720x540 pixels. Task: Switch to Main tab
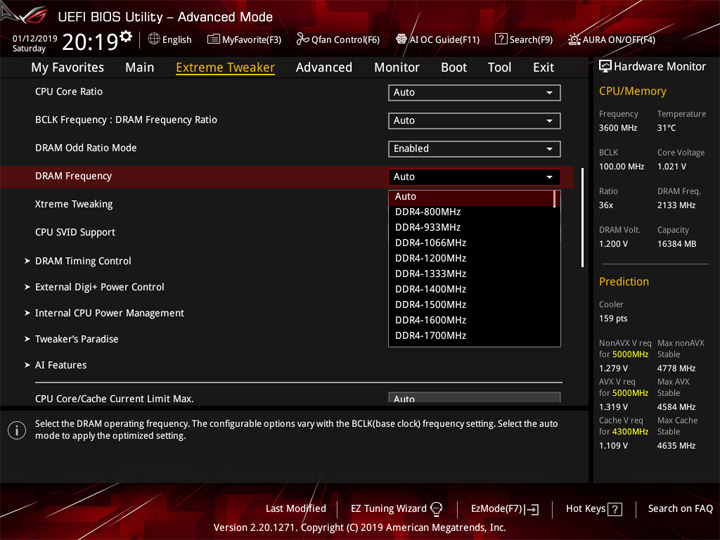pos(140,68)
